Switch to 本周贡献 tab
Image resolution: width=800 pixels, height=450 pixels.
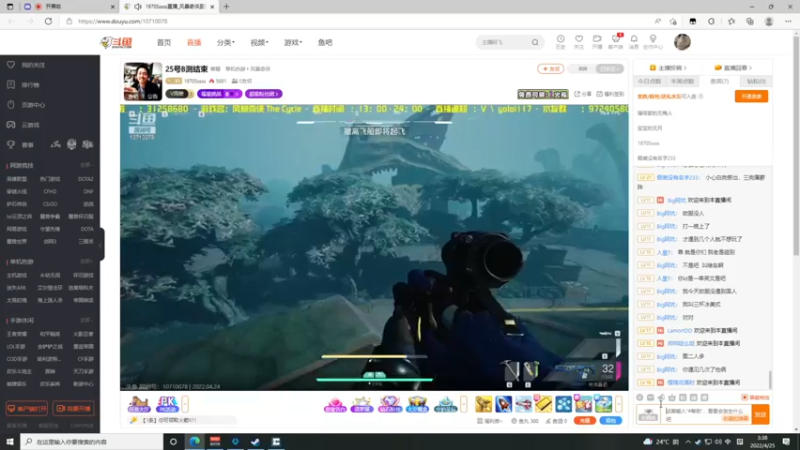click(682, 81)
